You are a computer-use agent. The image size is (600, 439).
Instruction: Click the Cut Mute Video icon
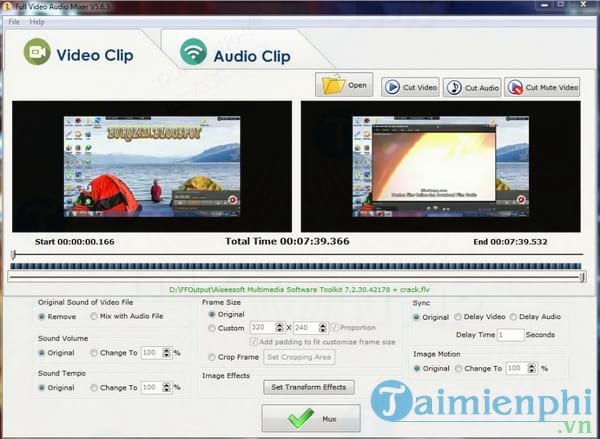pos(515,87)
